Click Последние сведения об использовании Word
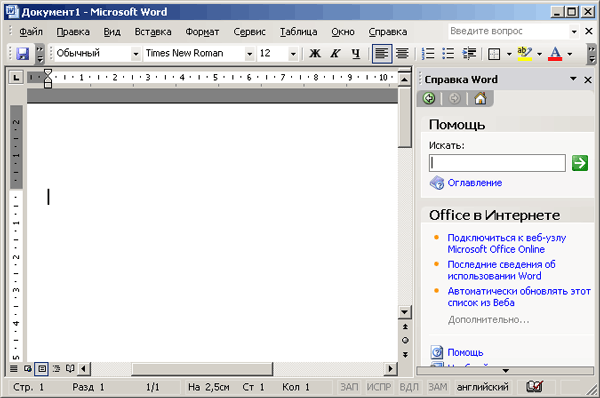The height and width of the screenshot is (398, 600). click(x=501, y=270)
